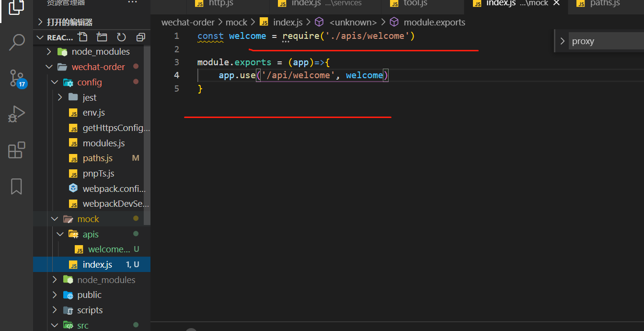Open pnpTs.js file
Screen dimensions: 644x331
tap(92, 174)
